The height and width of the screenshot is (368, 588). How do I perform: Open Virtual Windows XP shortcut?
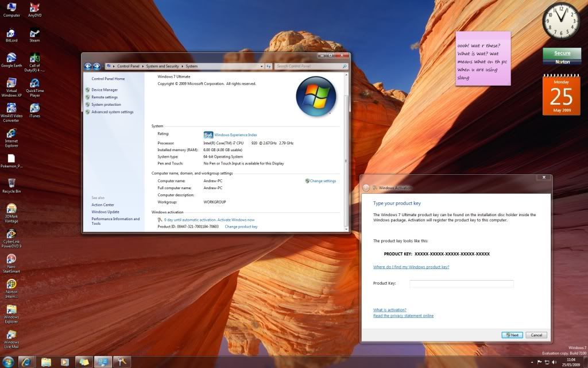click(x=11, y=87)
